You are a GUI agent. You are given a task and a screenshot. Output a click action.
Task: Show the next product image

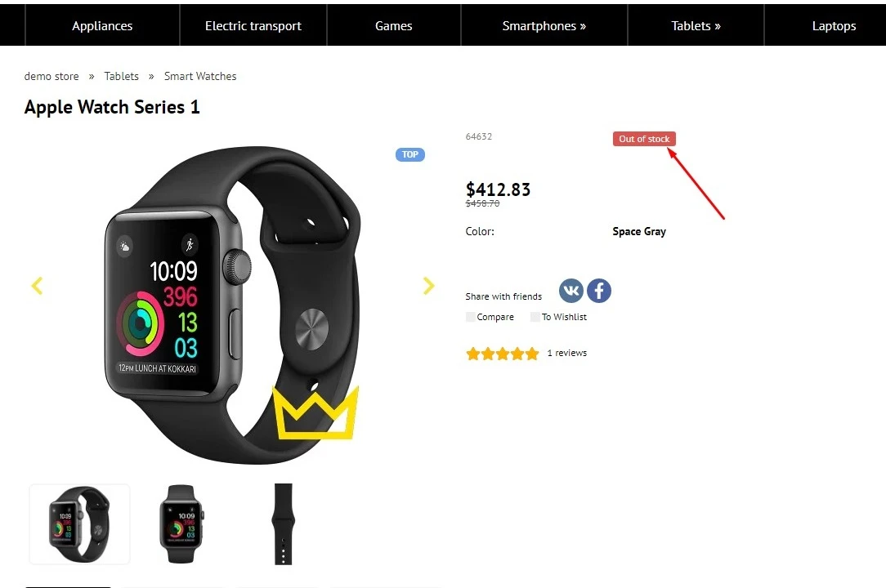(x=428, y=286)
